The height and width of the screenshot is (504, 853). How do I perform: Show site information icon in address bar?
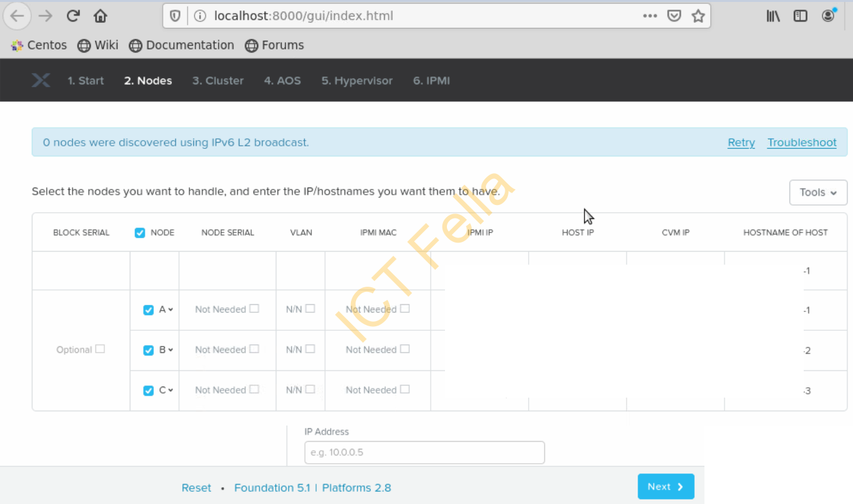tap(200, 16)
